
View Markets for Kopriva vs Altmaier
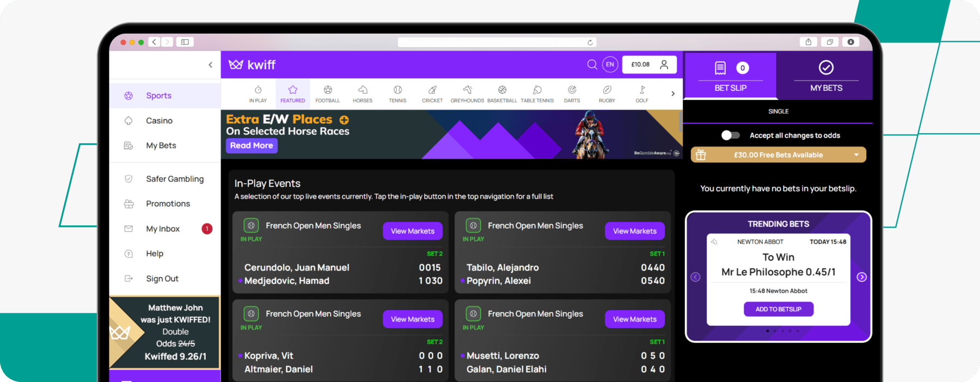click(x=413, y=319)
